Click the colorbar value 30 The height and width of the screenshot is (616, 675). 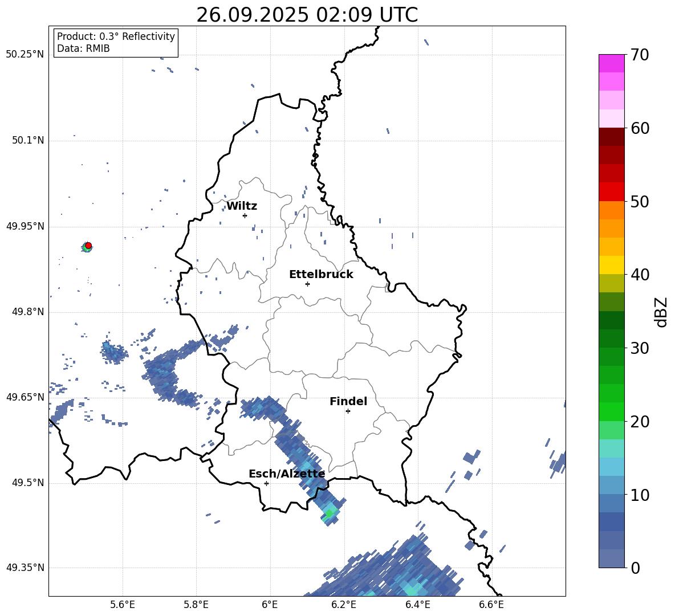(x=640, y=348)
